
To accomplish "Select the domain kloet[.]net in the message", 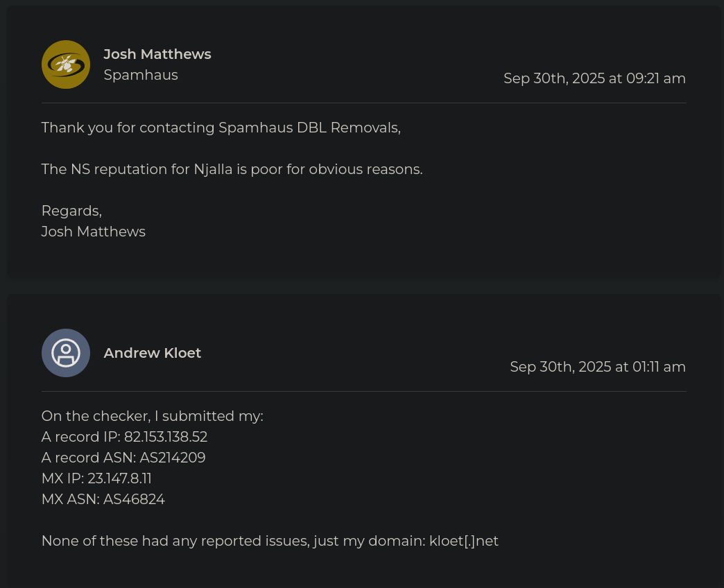I will pos(463,541).
